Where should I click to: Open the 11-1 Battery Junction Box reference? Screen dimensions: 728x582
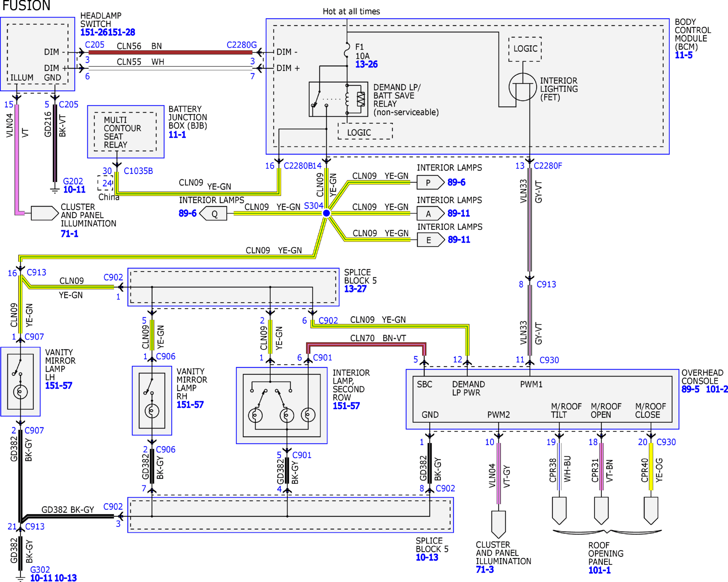tap(177, 135)
